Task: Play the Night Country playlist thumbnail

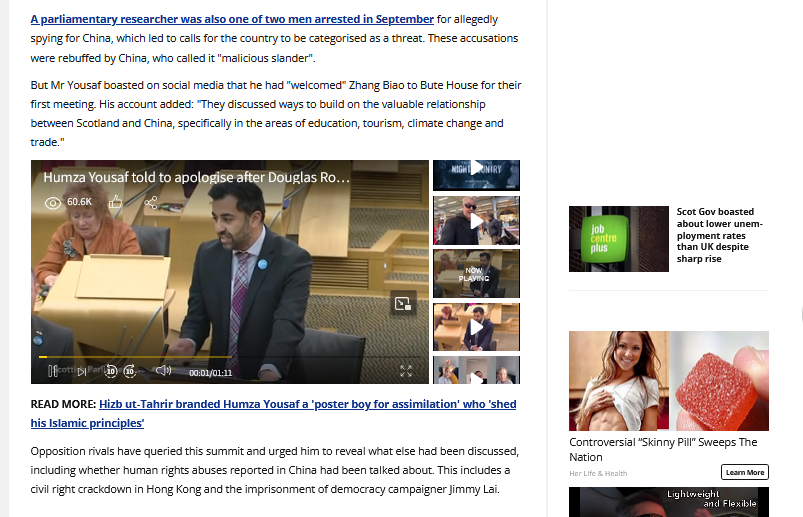Action: click(476, 175)
